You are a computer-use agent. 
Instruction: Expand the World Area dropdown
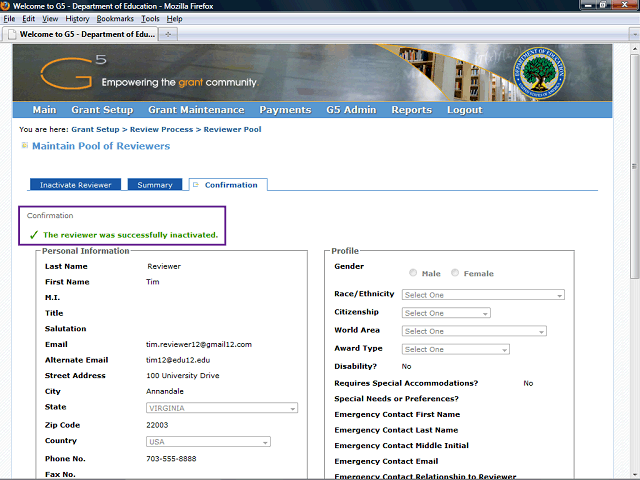point(474,331)
